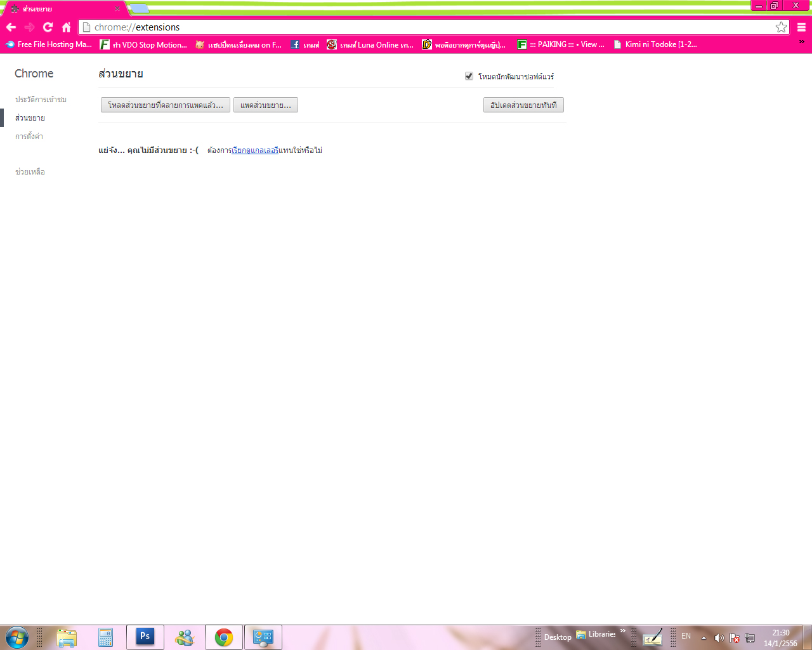
Task: Open the VDO Stop Motion bookmark
Action: point(143,44)
